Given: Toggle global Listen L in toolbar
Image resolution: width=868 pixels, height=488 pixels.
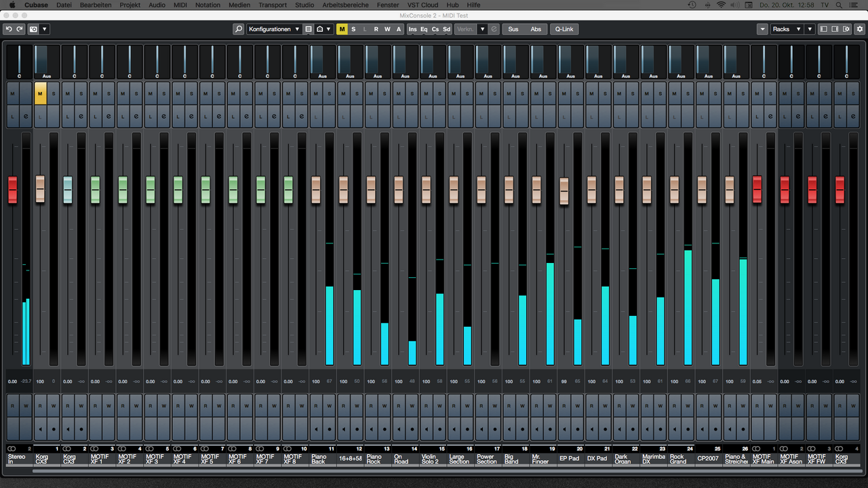Looking at the screenshot, I should click(365, 29).
